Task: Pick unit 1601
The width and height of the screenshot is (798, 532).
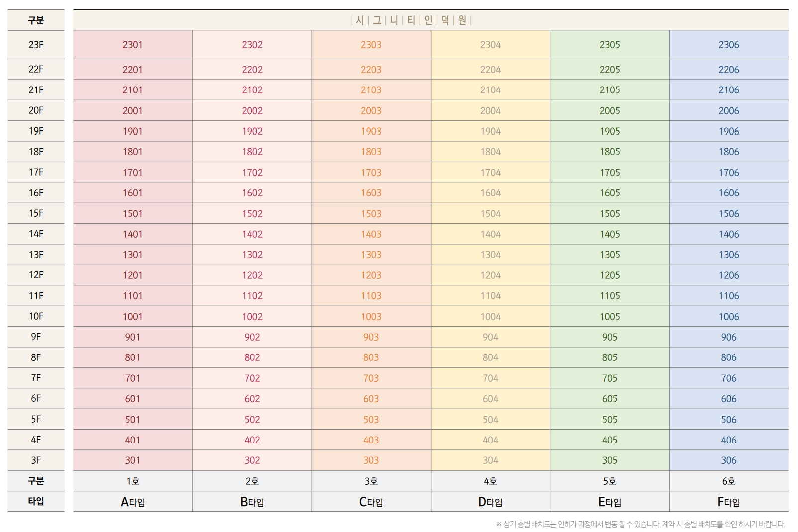Action: point(133,193)
